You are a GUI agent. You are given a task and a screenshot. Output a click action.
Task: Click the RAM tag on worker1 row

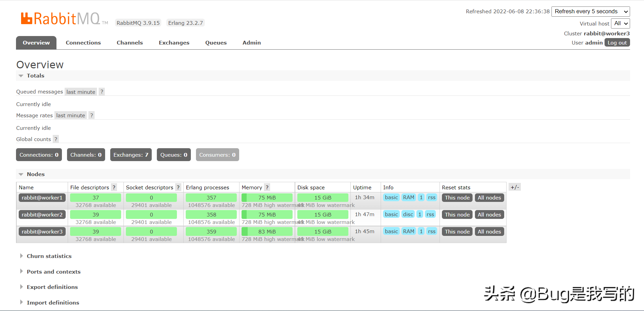click(x=409, y=197)
